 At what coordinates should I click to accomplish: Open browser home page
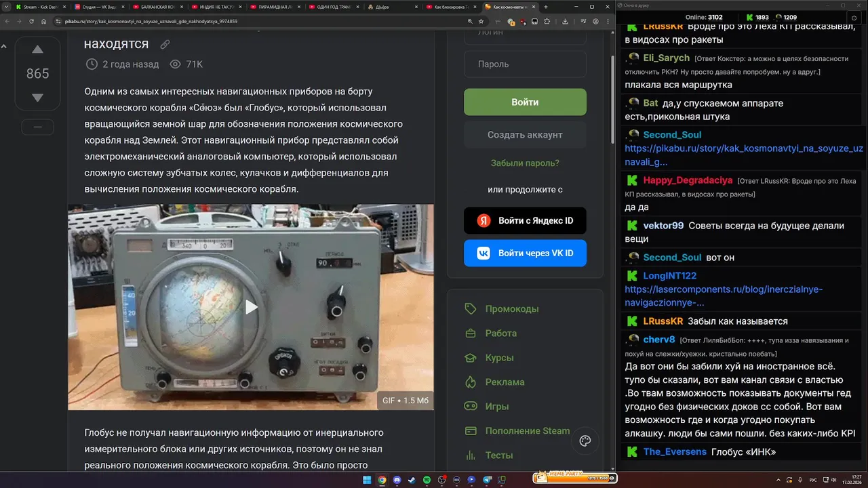[44, 21]
